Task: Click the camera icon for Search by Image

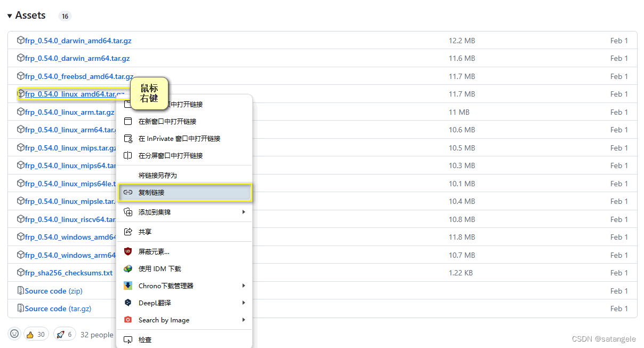Action: tap(128, 320)
